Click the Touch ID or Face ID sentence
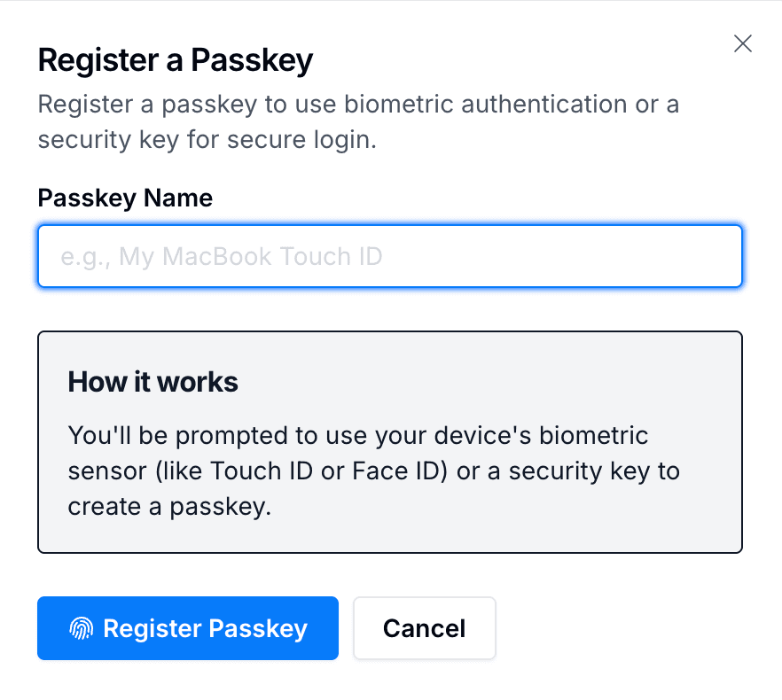 (x=373, y=471)
